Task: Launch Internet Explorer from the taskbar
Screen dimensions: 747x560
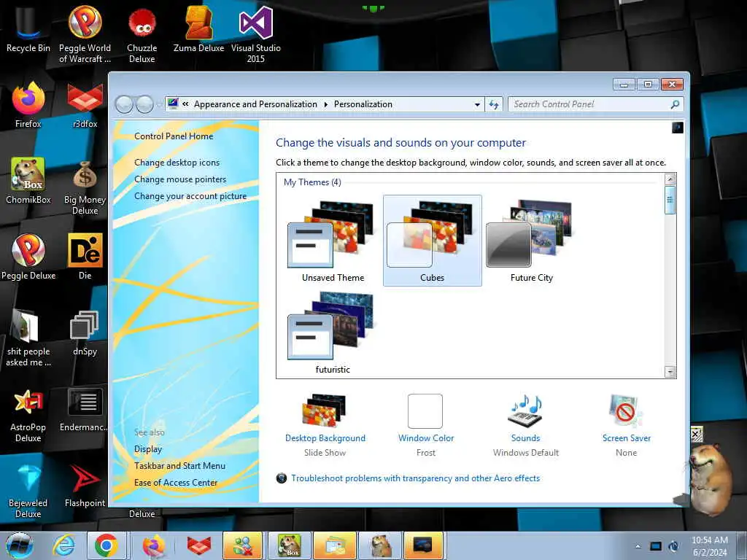Action: 64,545
